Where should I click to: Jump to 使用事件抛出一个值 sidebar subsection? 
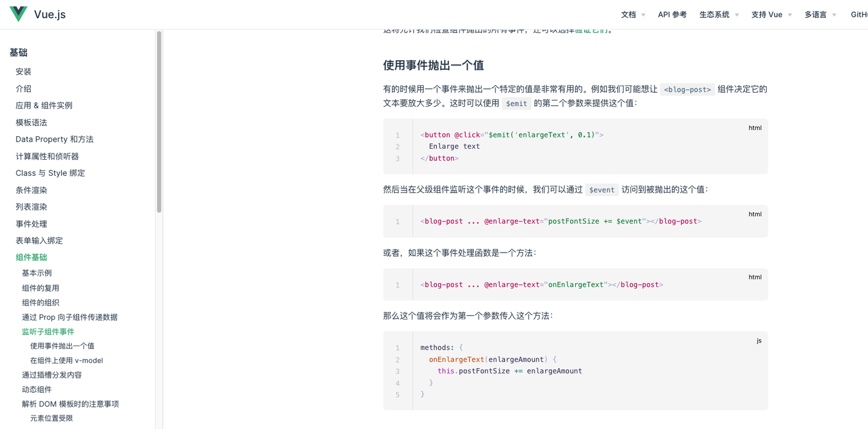(62, 346)
